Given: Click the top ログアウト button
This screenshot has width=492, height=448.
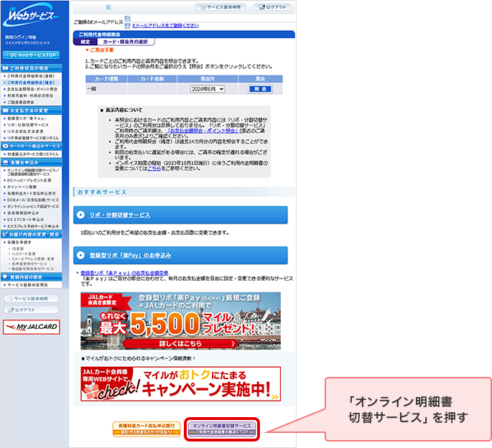Looking at the screenshot, I should [x=272, y=7].
